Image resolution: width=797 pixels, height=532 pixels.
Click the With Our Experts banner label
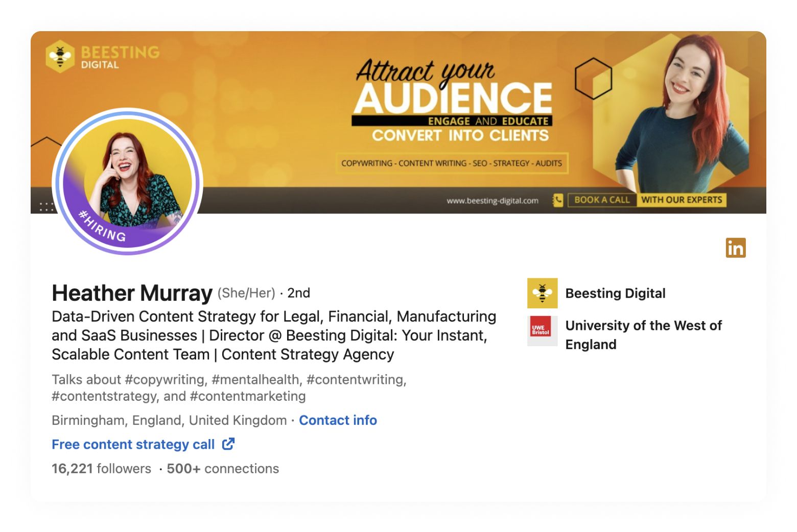(682, 200)
